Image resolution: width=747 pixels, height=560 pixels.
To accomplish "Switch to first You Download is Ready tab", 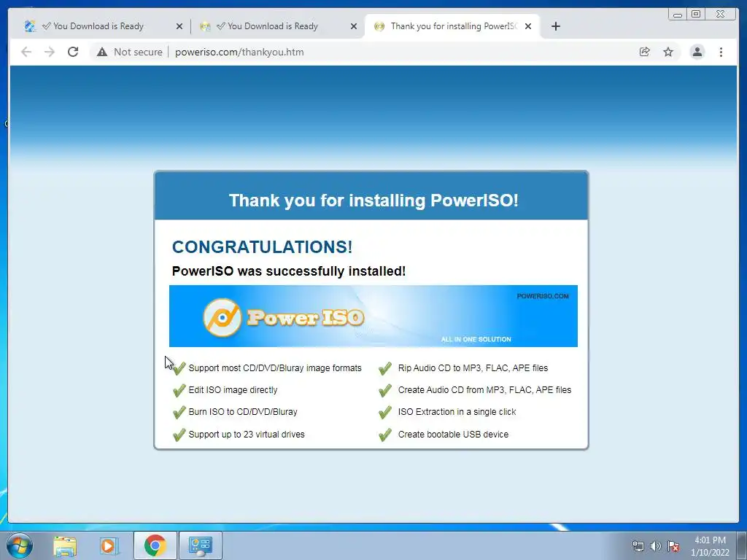I will (98, 26).
